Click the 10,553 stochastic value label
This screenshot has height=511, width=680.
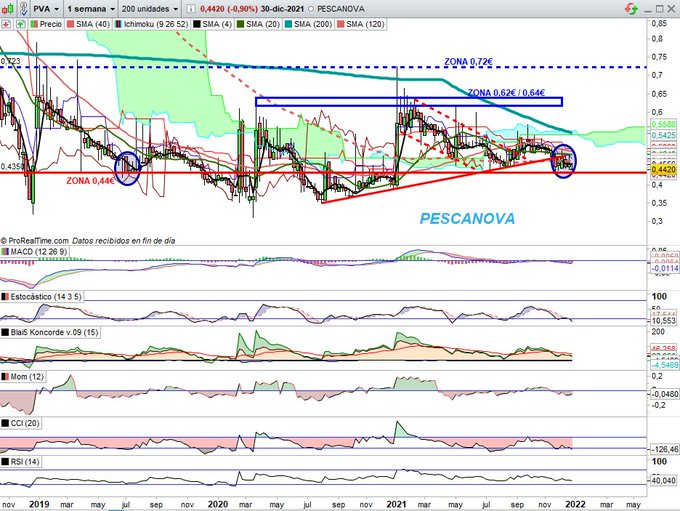pos(663,321)
